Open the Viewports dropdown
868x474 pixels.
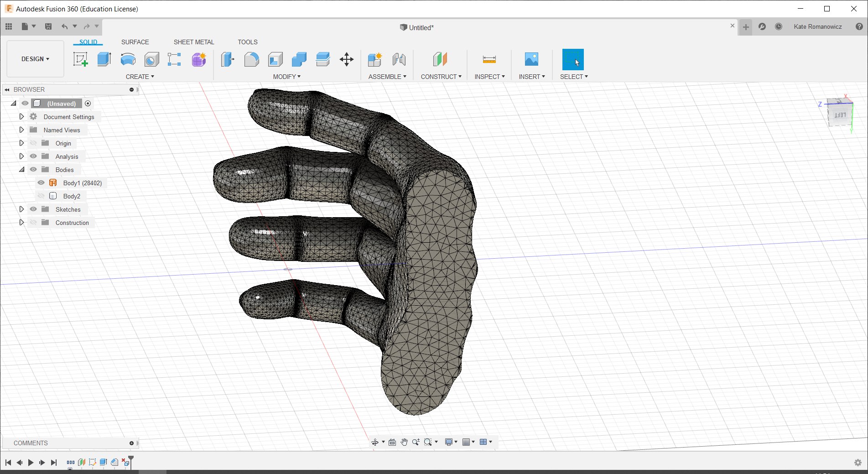click(x=486, y=442)
